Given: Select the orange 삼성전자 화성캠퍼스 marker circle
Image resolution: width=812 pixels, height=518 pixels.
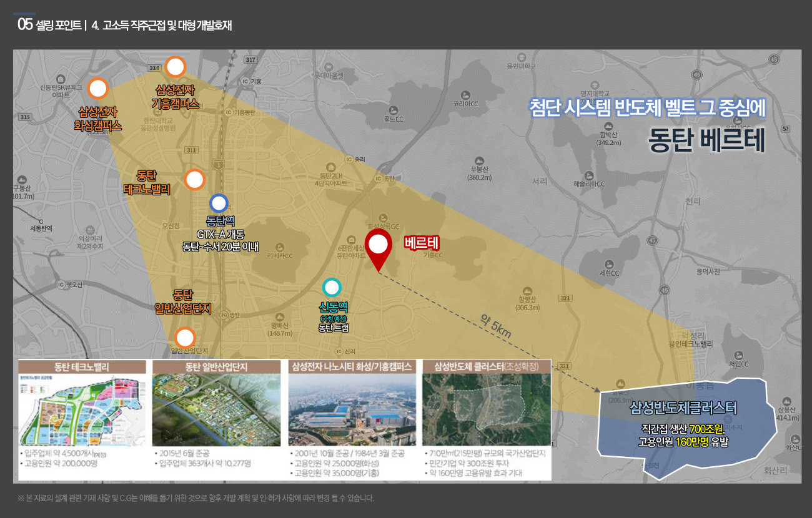Looking at the screenshot, I should pyautogui.click(x=97, y=89).
